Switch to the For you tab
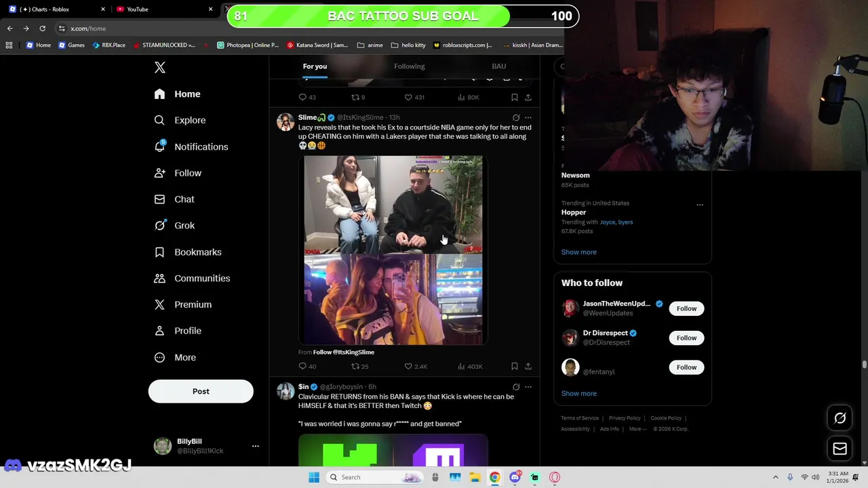This screenshot has height=488, width=868. pyautogui.click(x=315, y=66)
